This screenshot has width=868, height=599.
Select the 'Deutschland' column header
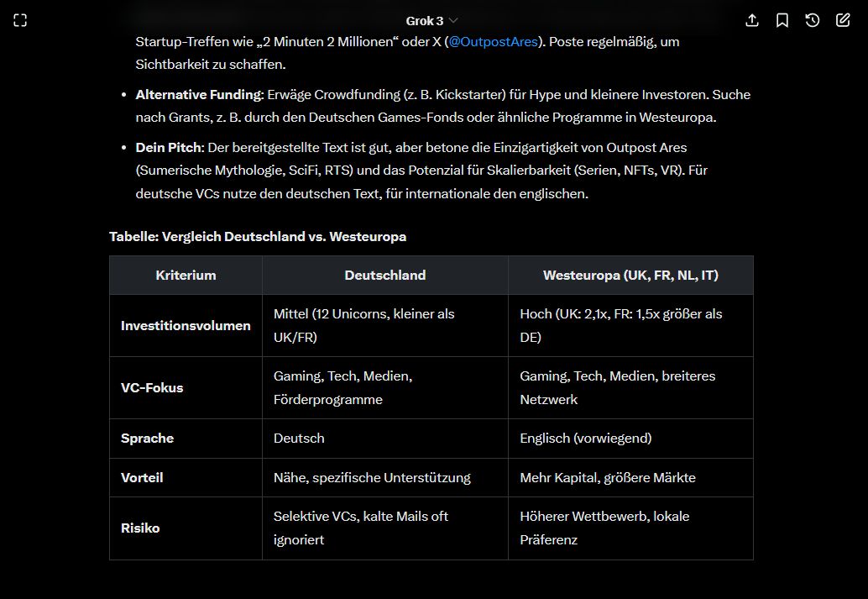pos(385,275)
